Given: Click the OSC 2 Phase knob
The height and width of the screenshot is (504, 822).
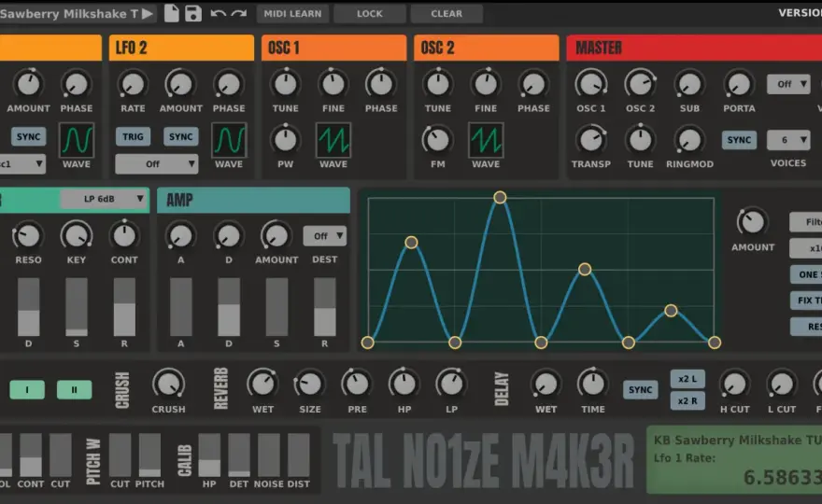Looking at the screenshot, I should [x=533, y=84].
